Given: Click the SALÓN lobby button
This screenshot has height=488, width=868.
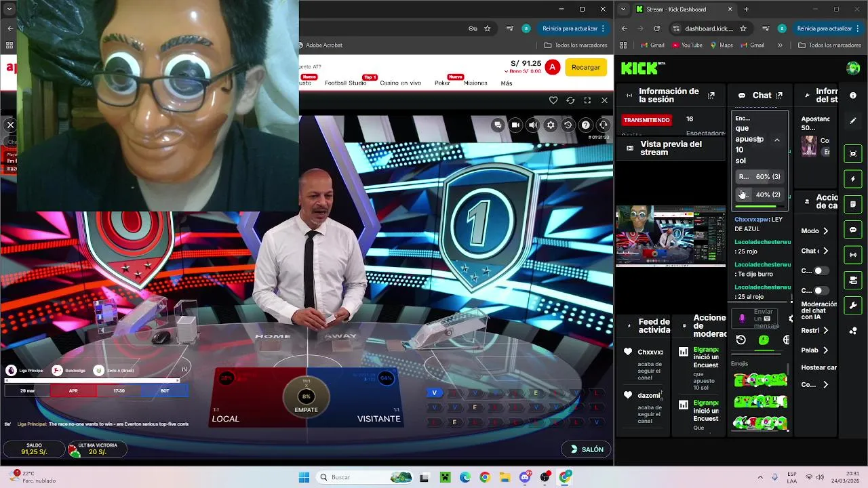Looking at the screenshot, I should (x=587, y=449).
